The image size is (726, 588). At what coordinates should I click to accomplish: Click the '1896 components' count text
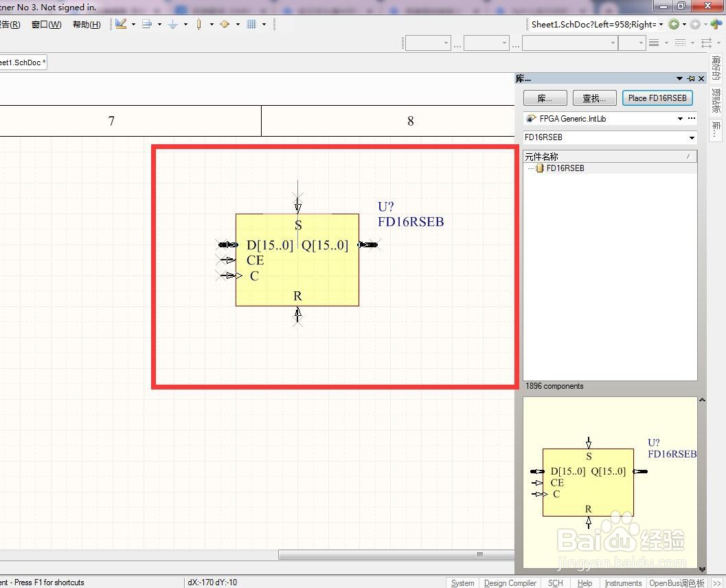tap(554, 386)
